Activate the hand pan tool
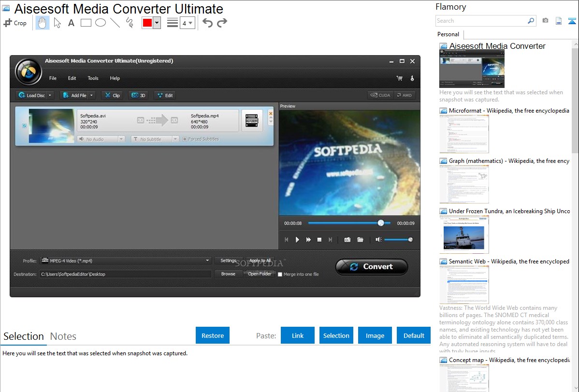Image resolution: width=579 pixels, height=392 pixels. tap(42, 23)
